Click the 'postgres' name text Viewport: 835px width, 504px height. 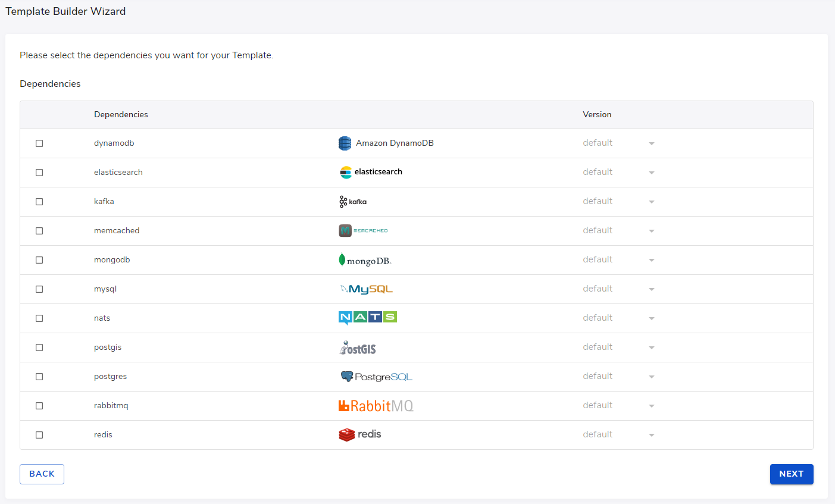click(111, 377)
